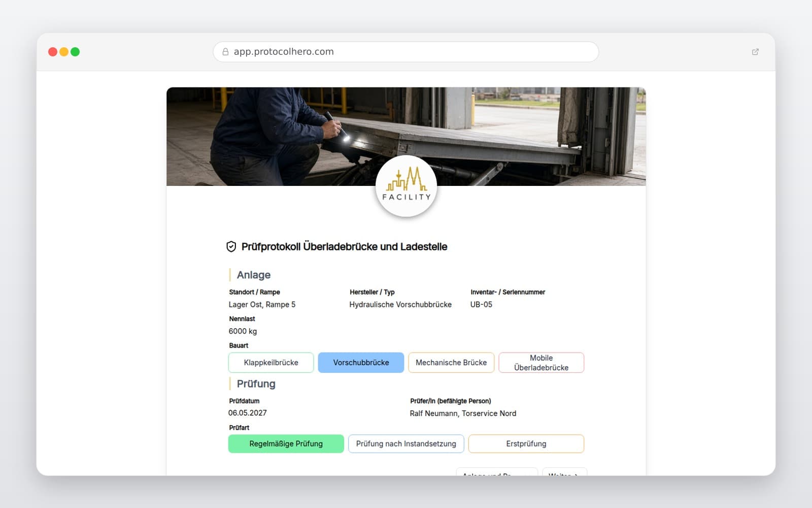This screenshot has height=508, width=812.
Task: Click the 'Anlage' section heading
Action: pos(254,275)
